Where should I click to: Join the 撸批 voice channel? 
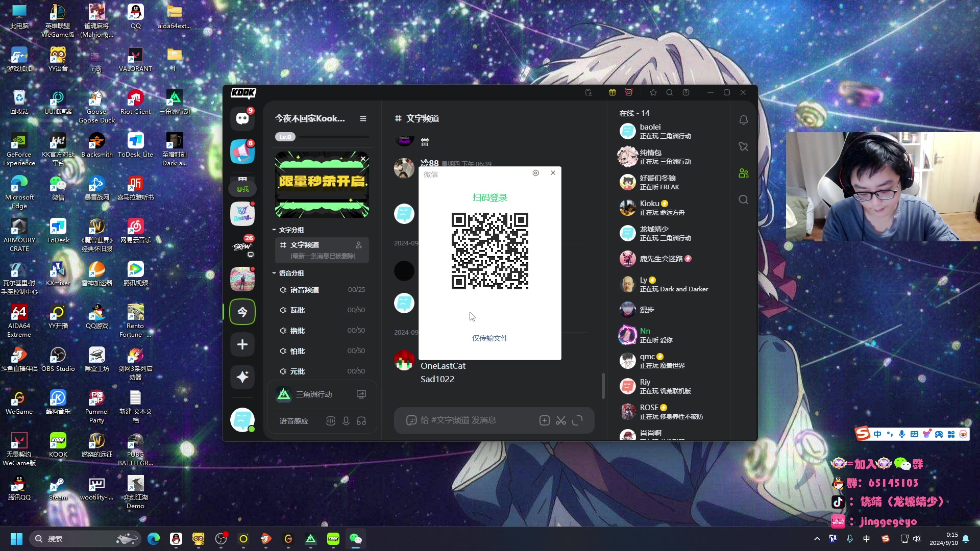[x=322, y=330]
